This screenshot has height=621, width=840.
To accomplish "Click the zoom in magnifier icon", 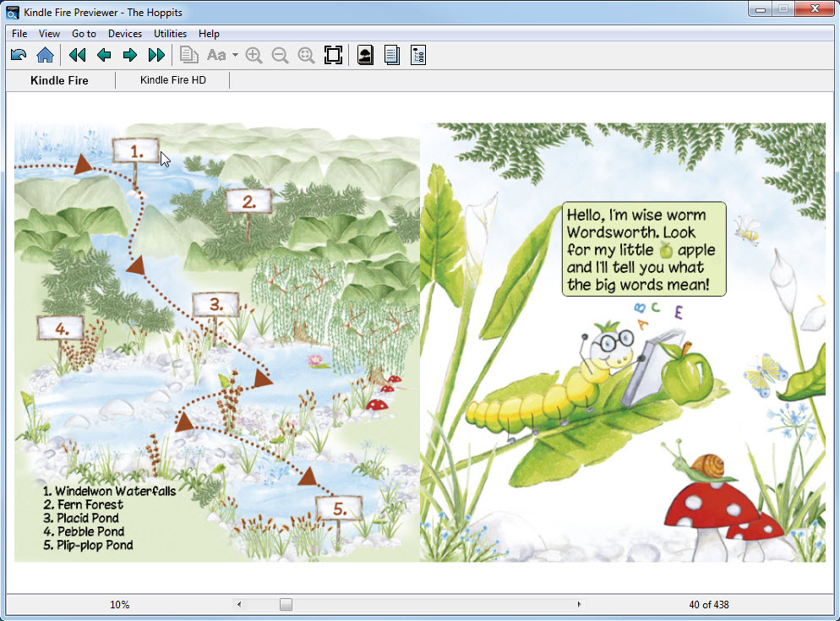I will 254,56.
